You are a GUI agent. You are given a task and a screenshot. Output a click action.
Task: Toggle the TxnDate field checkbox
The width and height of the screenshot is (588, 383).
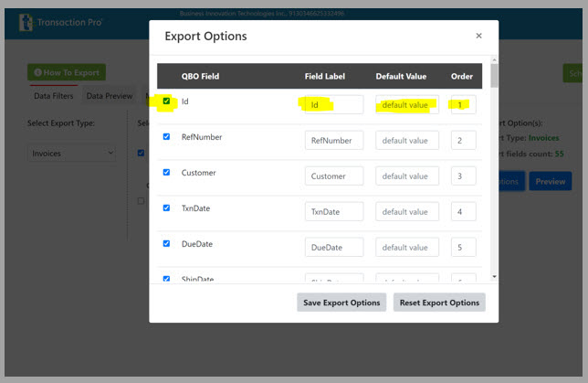pyautogui.click(x=166, y=208)
